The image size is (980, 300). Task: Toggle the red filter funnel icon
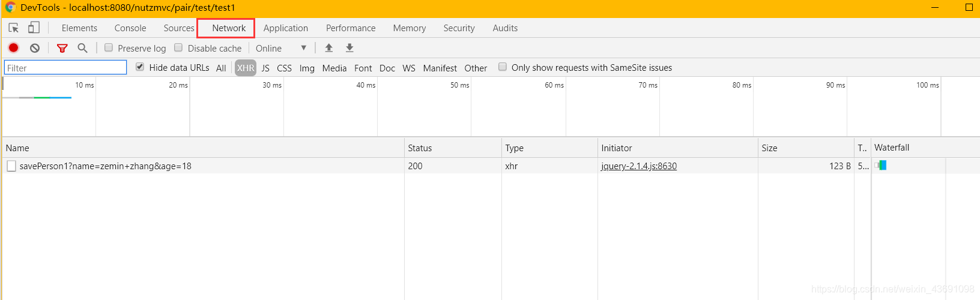[62, 48]
